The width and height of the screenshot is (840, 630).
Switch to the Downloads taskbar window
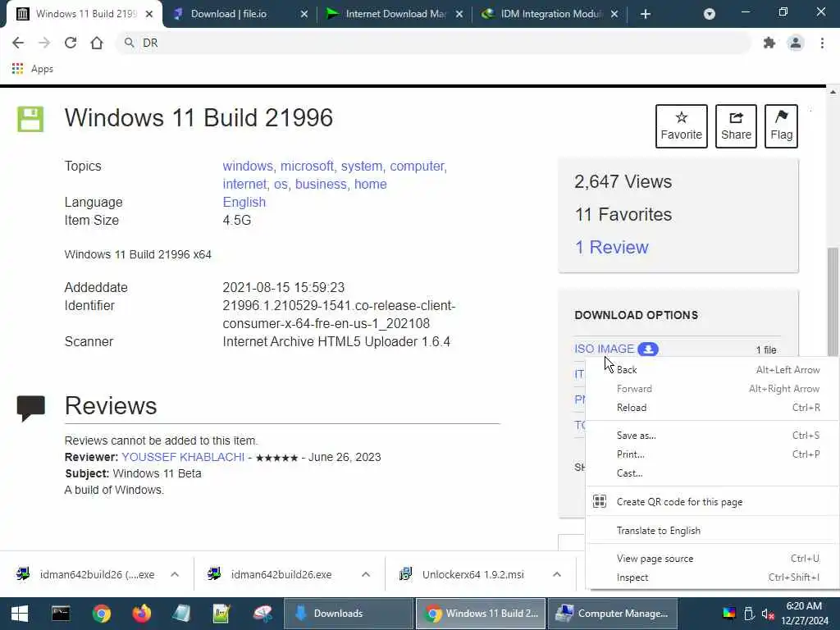coord(348,614)
